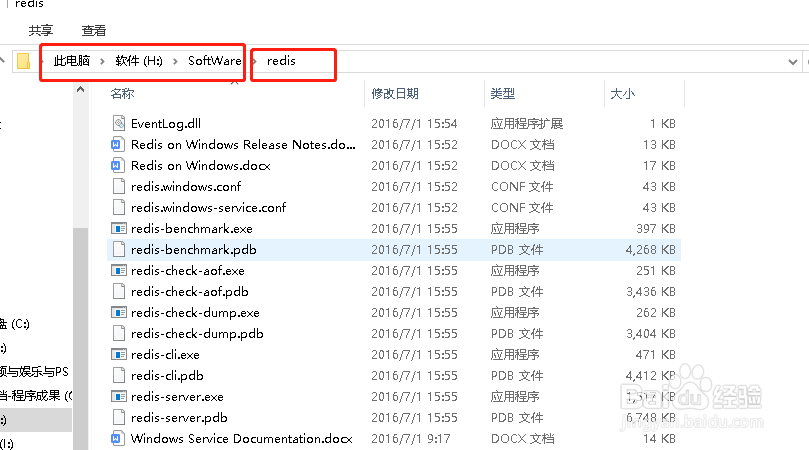Sort files by 类型 column header
Image resolution: width=809 pixels, height=450 pixels.
(x=503, y=93)
